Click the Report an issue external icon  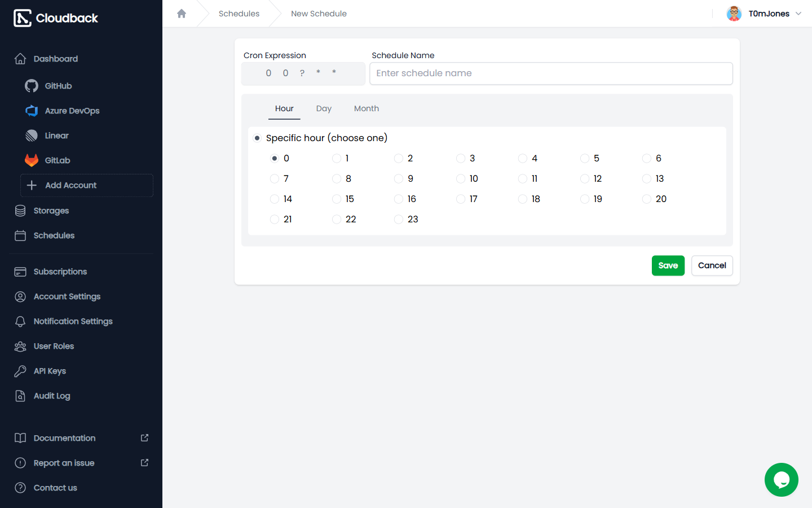[x=144, y=463]
